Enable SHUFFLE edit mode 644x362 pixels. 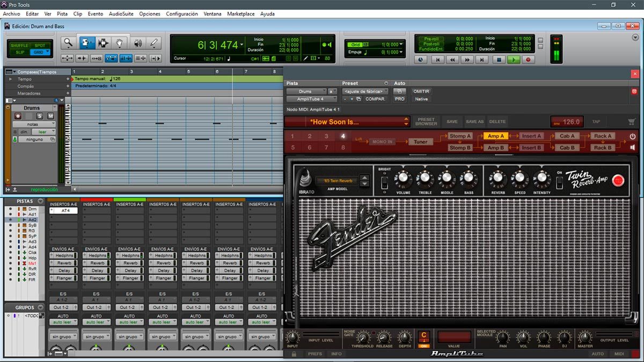tap(20, 46)
